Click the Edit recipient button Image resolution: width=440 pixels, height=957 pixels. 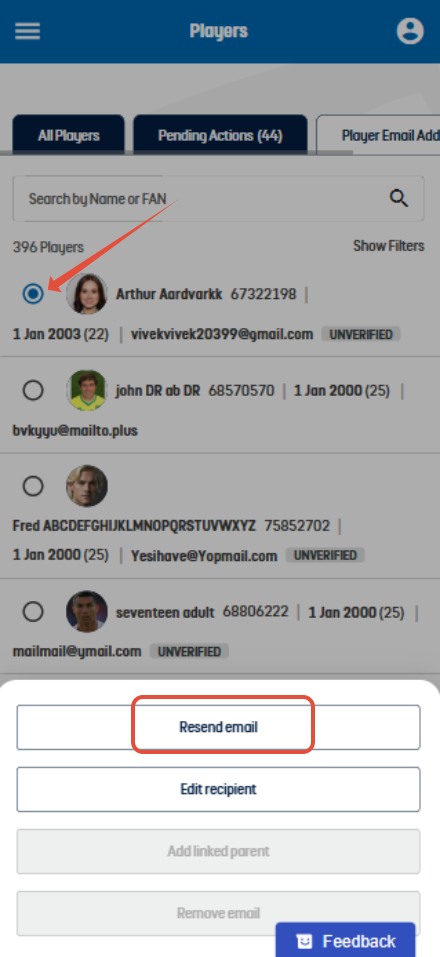point(218,789)
